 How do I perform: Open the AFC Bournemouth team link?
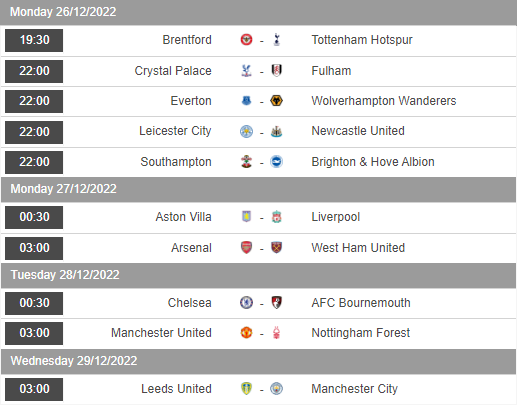[x=361, y=303]
